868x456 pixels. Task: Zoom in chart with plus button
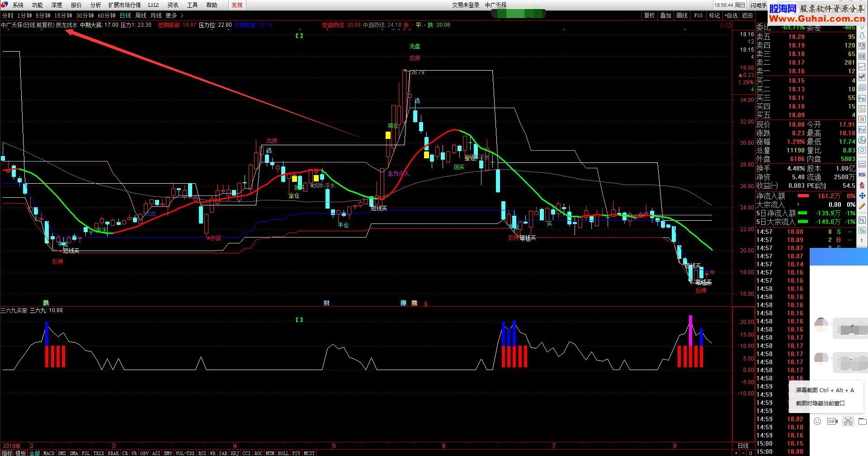pos(736,453)
